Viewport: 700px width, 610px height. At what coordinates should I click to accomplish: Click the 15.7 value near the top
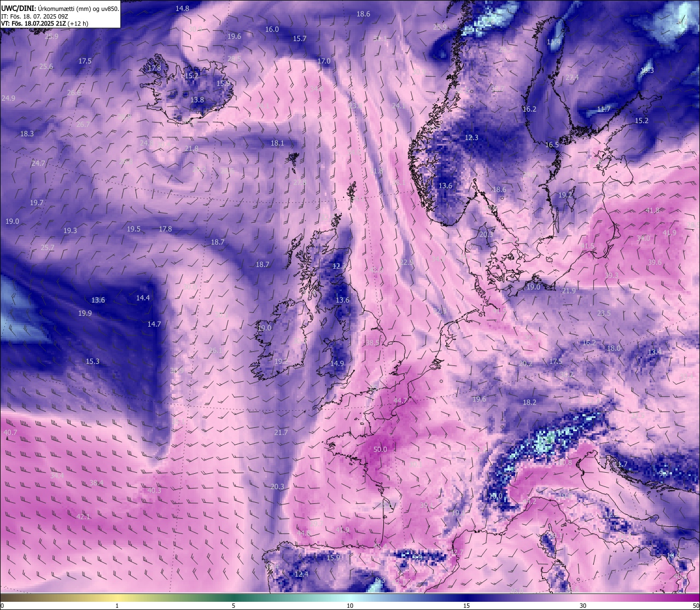pyautogui.click(x=300, y=39)
